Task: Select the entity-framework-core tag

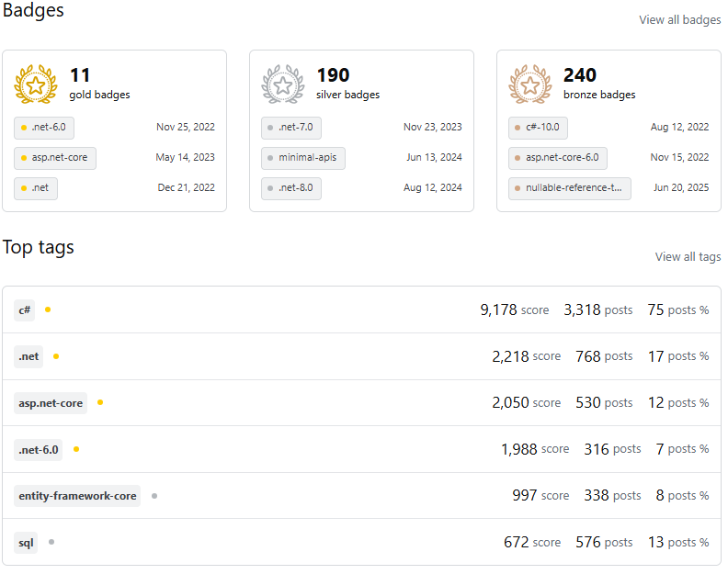Action: tap(77, 496)
